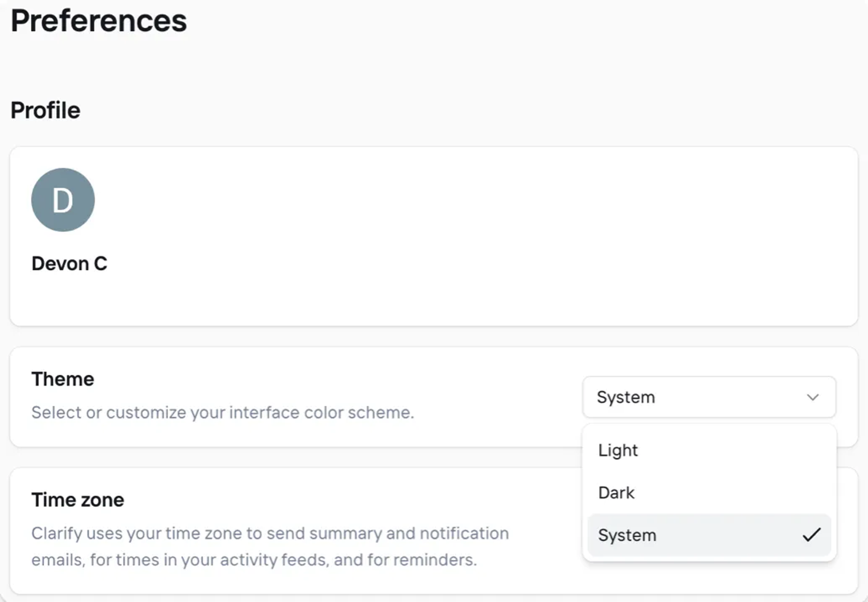Open the Theme dropdown showing System

709,397
